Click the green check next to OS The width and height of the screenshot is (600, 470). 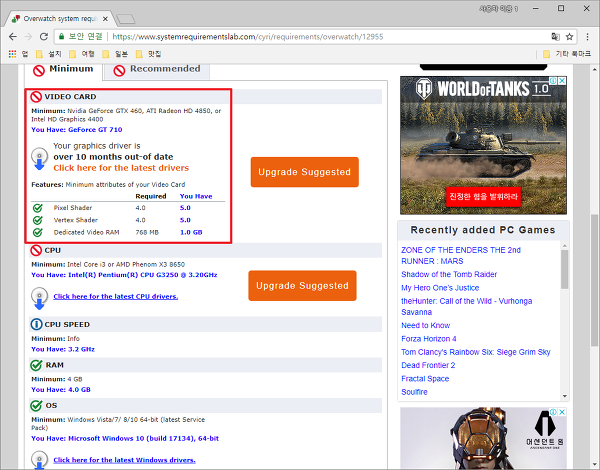36,405
